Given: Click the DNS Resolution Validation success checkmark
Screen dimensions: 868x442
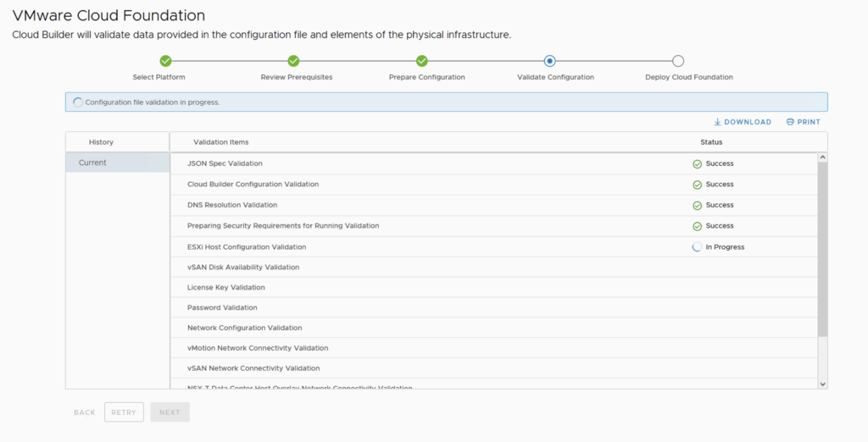Looking at the screenshot, I should [697, 206].
